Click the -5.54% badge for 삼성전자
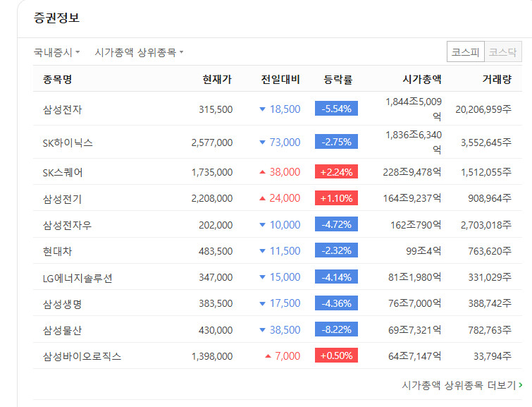 click(336, 109)
